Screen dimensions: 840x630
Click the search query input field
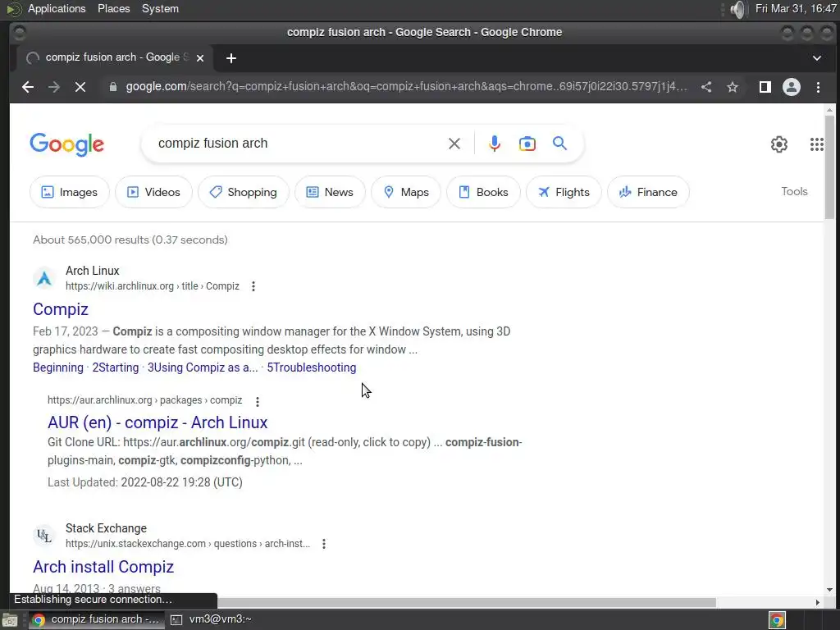point(300,144)
